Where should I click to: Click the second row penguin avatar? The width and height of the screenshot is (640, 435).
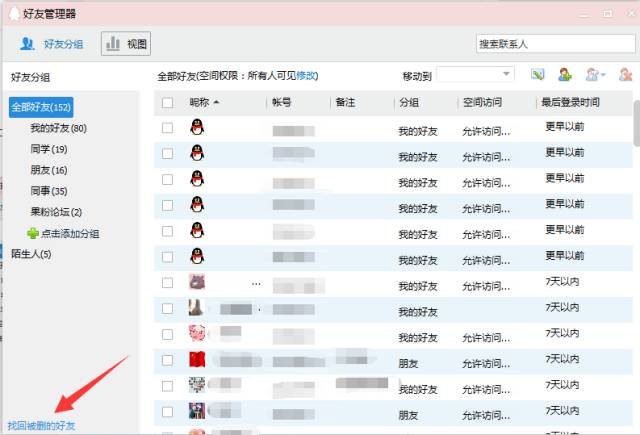pyautogui.click(x=197, y=153)
